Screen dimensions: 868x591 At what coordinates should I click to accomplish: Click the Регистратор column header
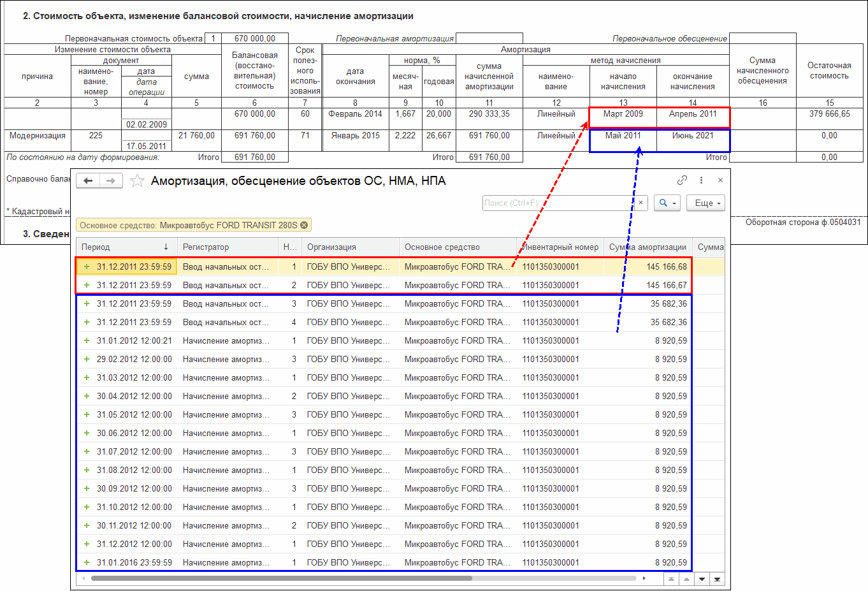[228, 247]
